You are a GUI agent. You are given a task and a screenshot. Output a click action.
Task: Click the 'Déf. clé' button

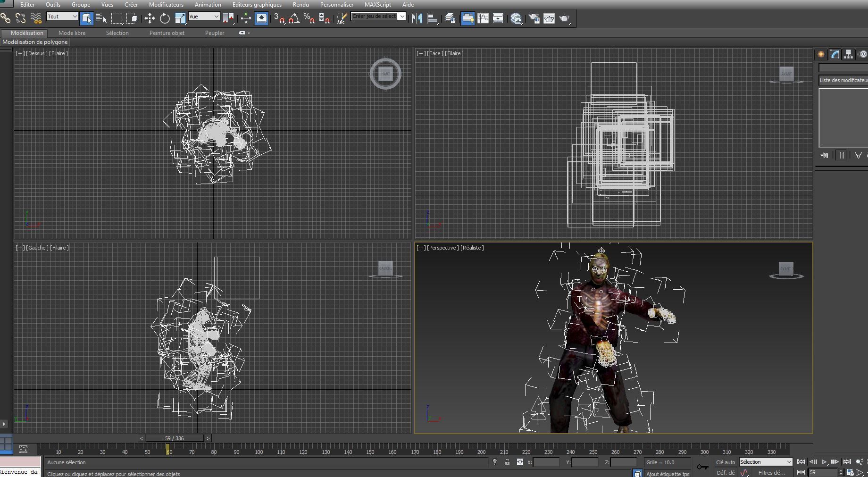pos(725,472)
